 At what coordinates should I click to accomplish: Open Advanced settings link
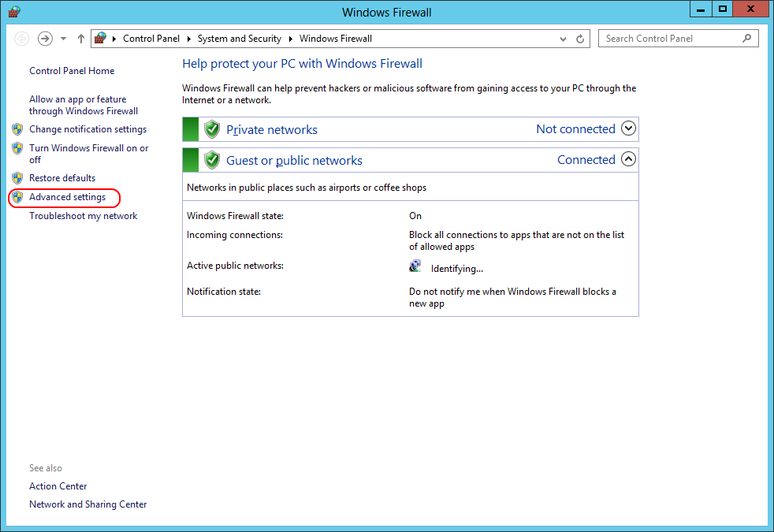click(67, 197)
